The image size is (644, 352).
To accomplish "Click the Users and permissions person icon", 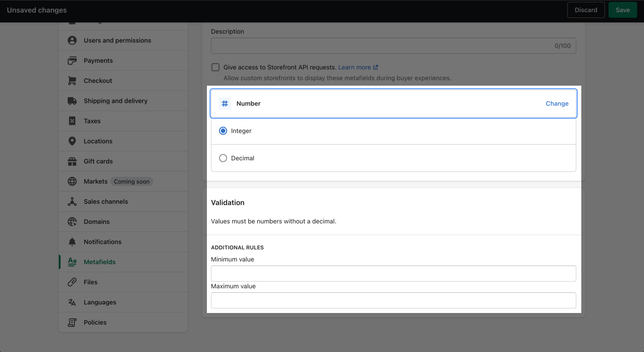I will [x=72, y=40].
